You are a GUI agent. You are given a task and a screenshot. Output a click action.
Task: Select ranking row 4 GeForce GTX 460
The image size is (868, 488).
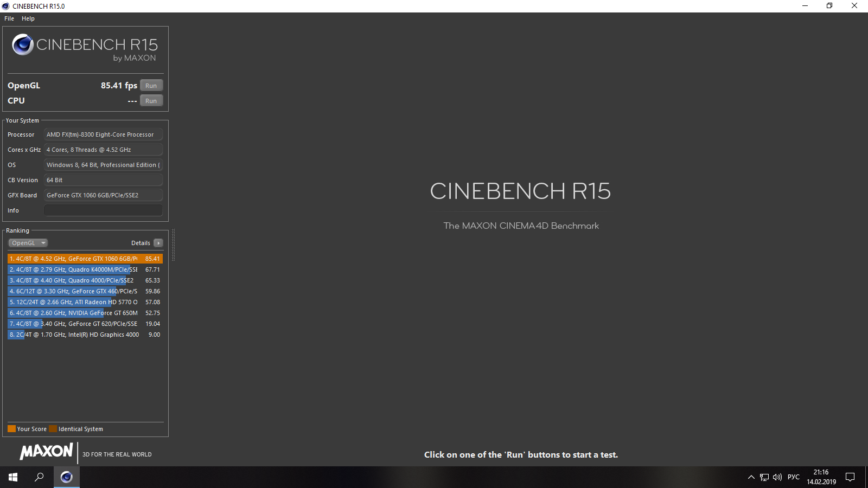(85, 291)
